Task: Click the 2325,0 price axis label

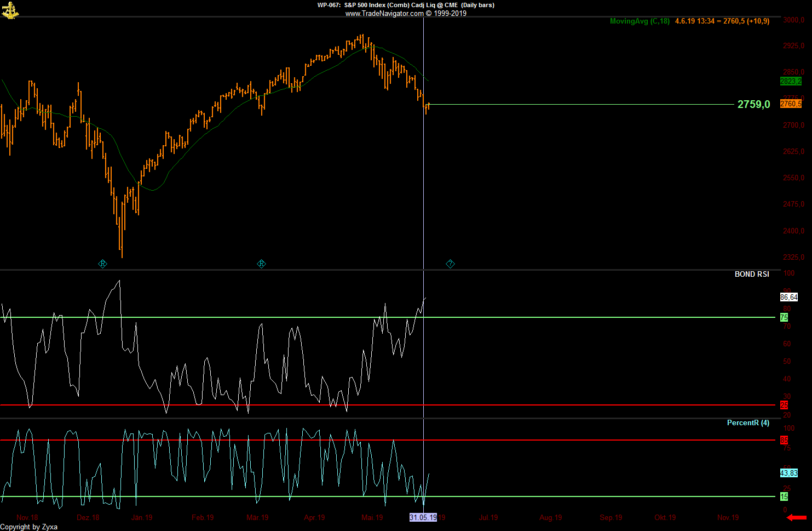Action: click(x=794, y=257)
